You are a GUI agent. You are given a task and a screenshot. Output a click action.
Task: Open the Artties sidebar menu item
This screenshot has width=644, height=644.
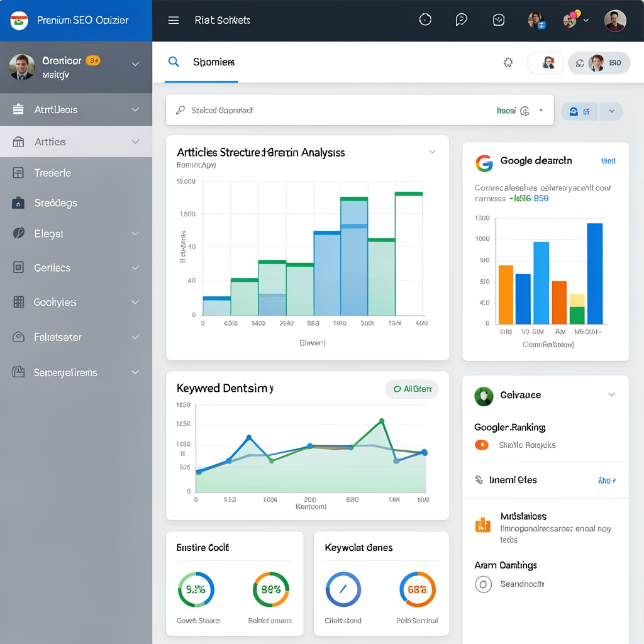pyautogui.click(x=76, y=142)
